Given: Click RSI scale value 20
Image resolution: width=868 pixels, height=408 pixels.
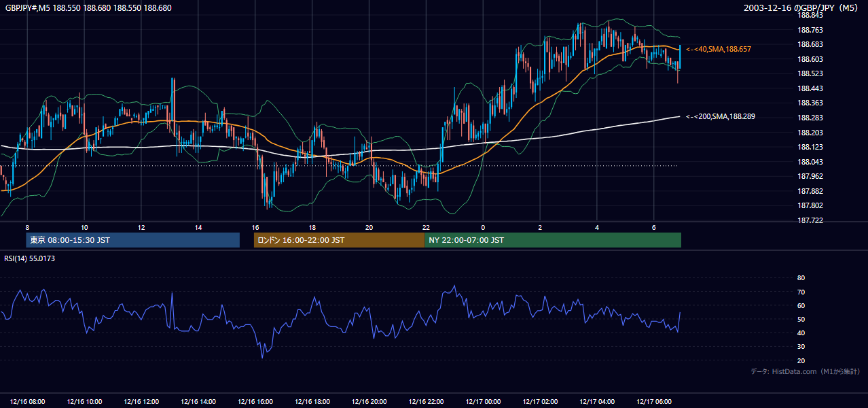Looking at the screenshot, I should pos(801,360).
